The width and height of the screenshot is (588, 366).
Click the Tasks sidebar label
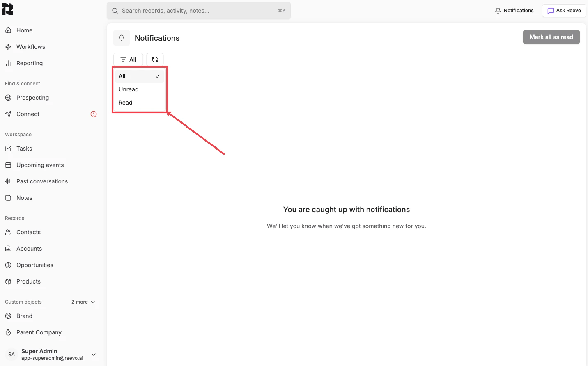24,149
